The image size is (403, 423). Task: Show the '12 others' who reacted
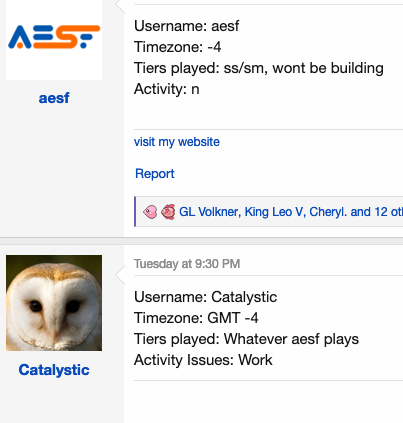(x=389, y=212)
